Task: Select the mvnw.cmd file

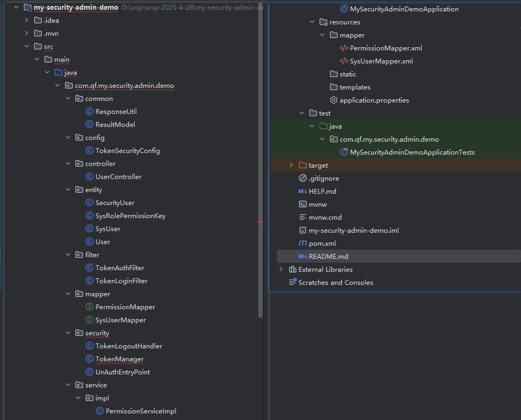Action: (325, 217)
